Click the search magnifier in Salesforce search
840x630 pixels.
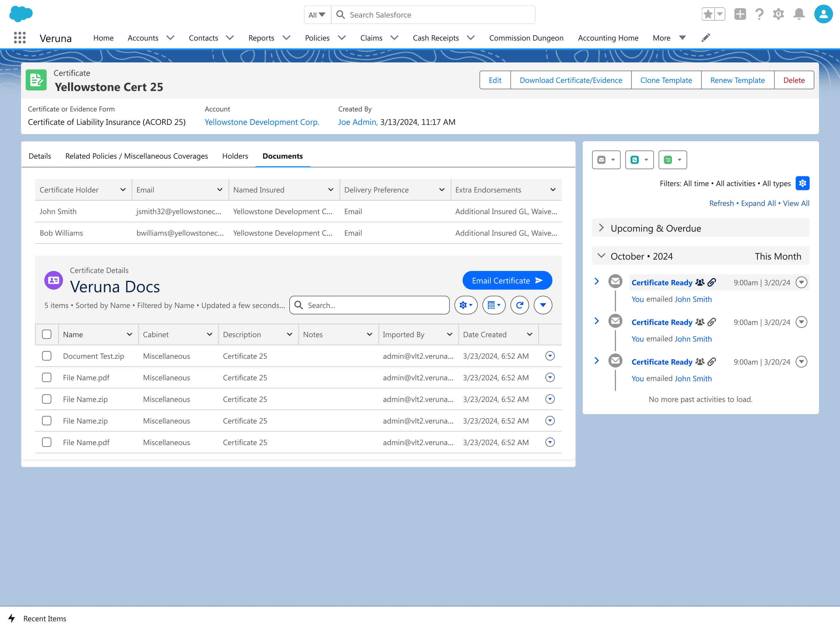pos(341,14)
